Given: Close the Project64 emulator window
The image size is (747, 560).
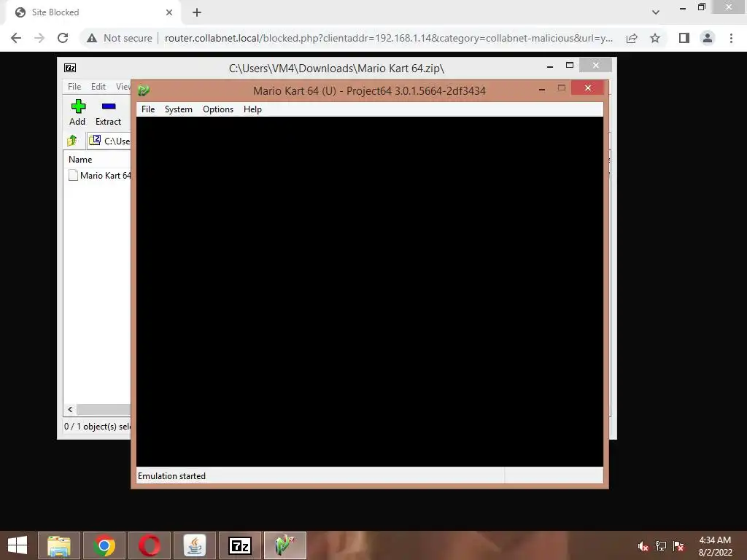Looking at the screenshot, I should (x=587, y=88).
